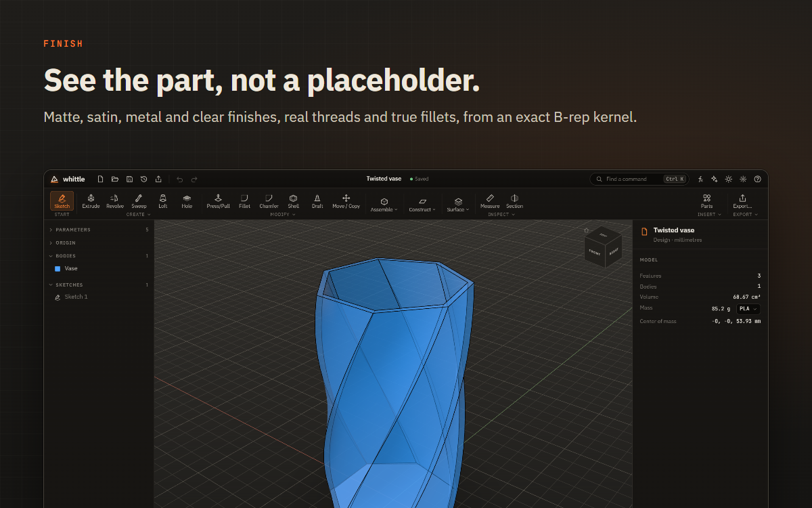Select the Vase body

click(x=99, y=268)
